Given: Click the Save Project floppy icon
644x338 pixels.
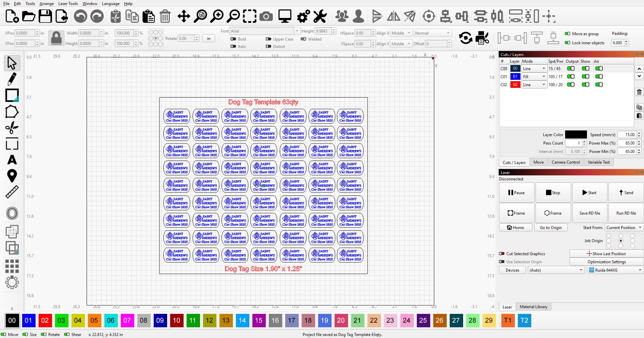Looking at the screenshot, I should pos(45,16).
